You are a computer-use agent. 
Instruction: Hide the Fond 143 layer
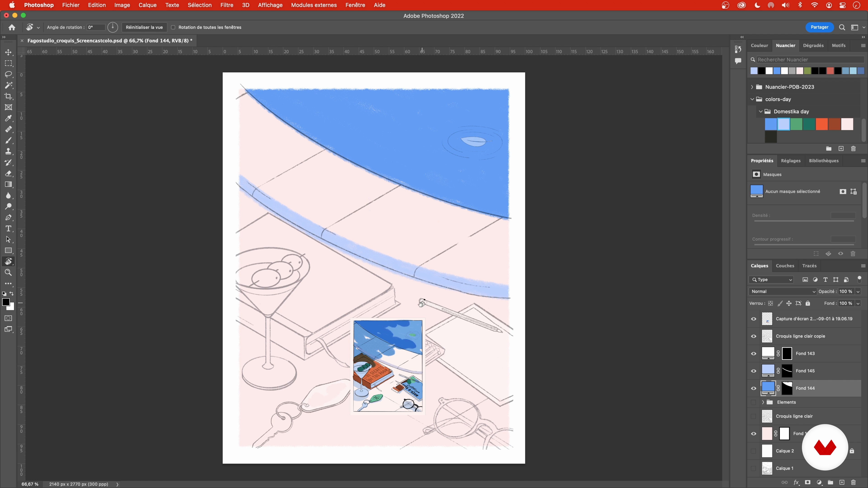(x=753, y=354)
